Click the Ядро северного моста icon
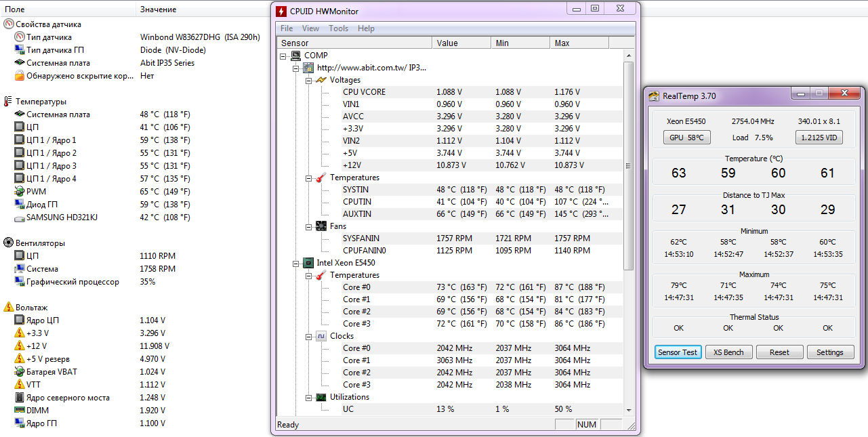Image resolution: width=868 pixels, height=437 pixels. [19, 398]
